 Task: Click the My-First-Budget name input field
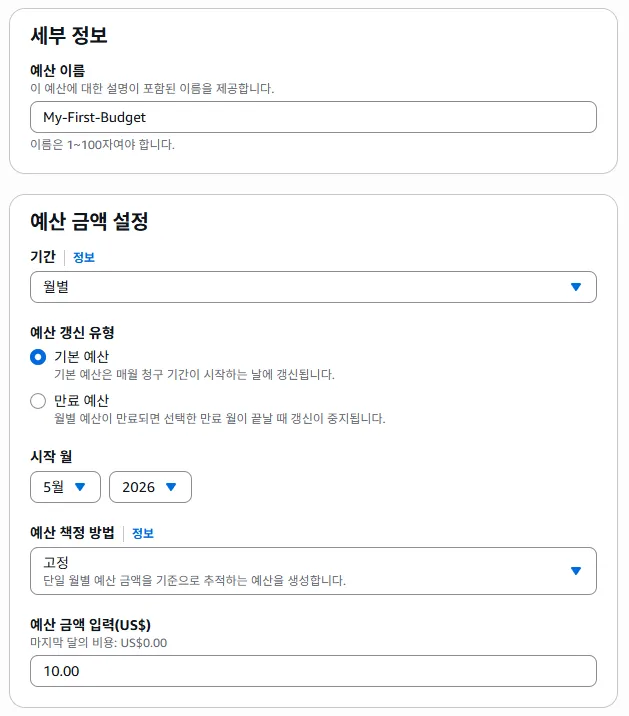(x=313, y=117)
